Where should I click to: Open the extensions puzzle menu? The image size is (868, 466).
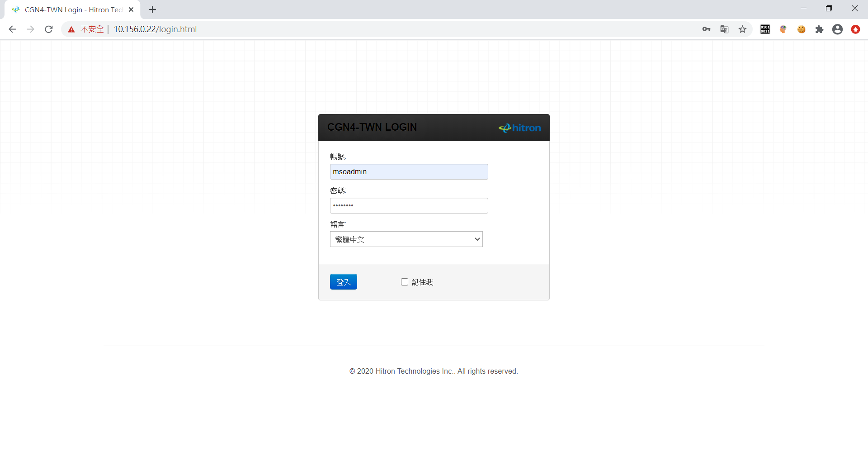pos(819,29)
